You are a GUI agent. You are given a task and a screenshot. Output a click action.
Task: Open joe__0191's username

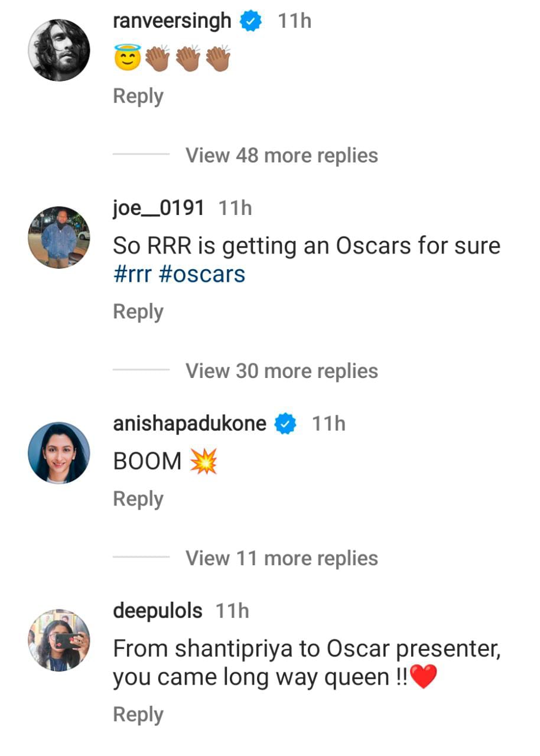coord(157,208)
